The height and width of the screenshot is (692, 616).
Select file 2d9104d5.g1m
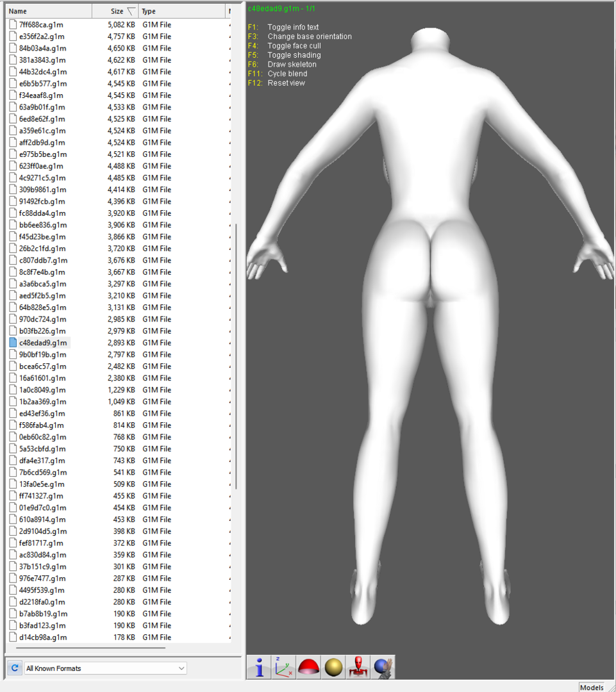pos(42,531)
